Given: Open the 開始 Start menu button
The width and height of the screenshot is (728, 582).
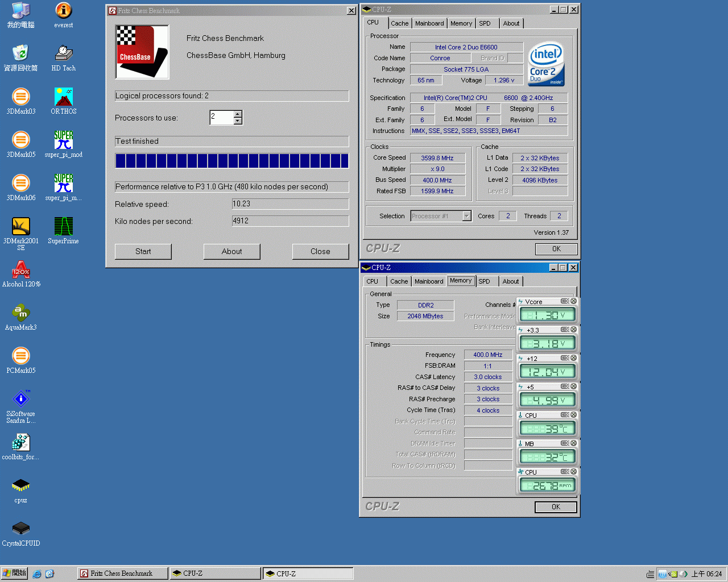Looking at the screenshot, I should click(x=14, y=573).
